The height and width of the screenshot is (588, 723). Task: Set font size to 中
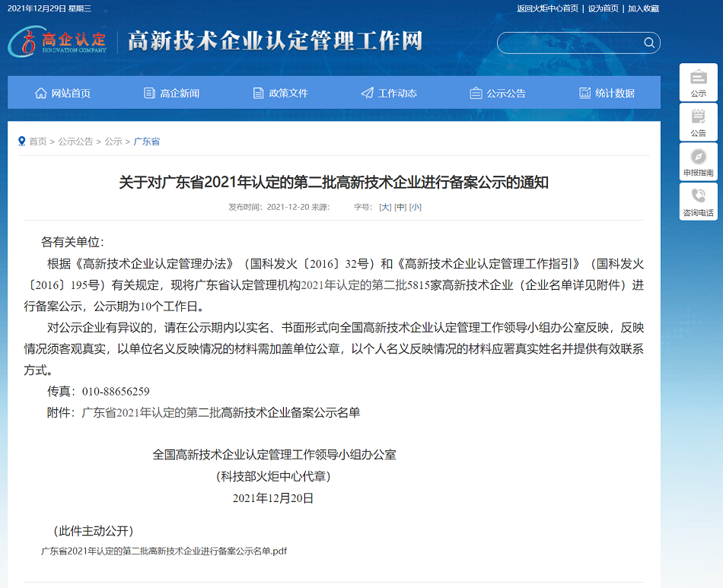click(x=400, y=207)
